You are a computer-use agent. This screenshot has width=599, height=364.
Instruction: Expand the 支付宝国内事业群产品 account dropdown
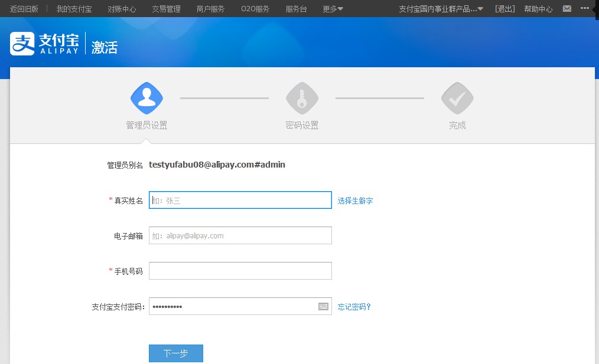tap(441, 9)
